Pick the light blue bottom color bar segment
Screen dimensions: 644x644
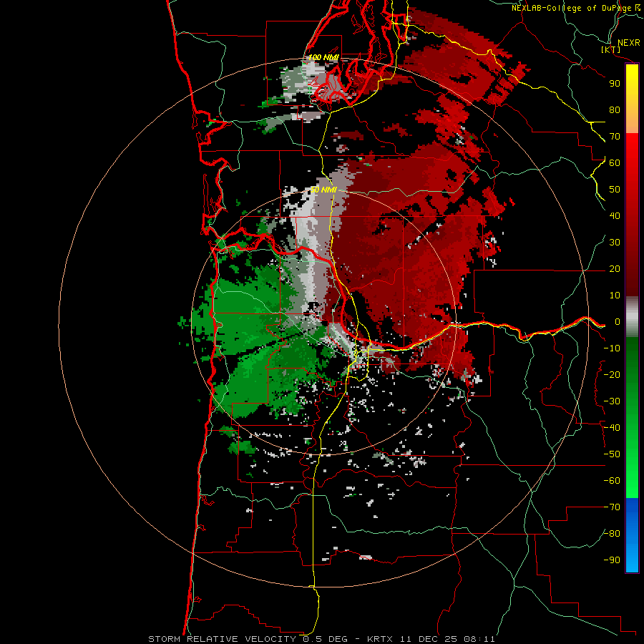pyautogui.click(x=632, y=557)
